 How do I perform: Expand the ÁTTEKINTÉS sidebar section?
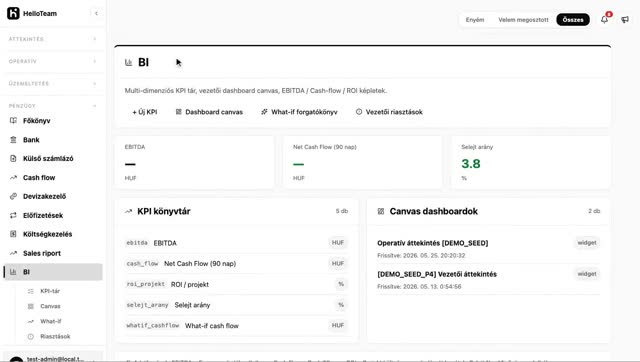pos(53,39)
